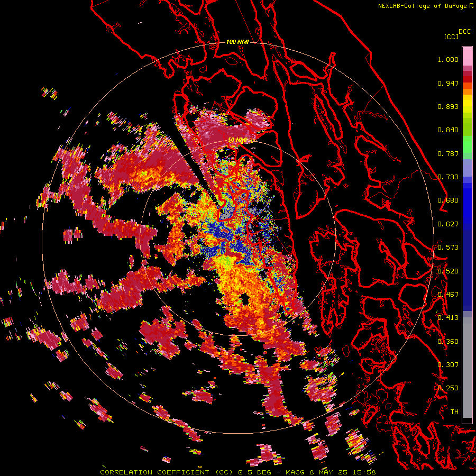Select the 0.627 scale value

[x=448, y=224]
